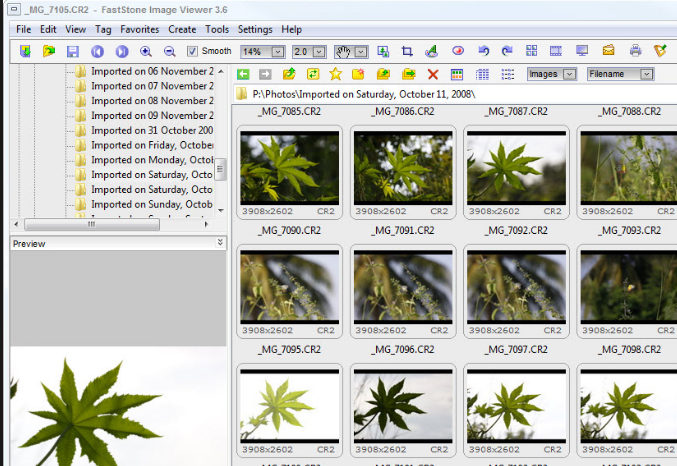Toggle the Smooth checkbox
The image size is (677, 466).
[192, 51]
